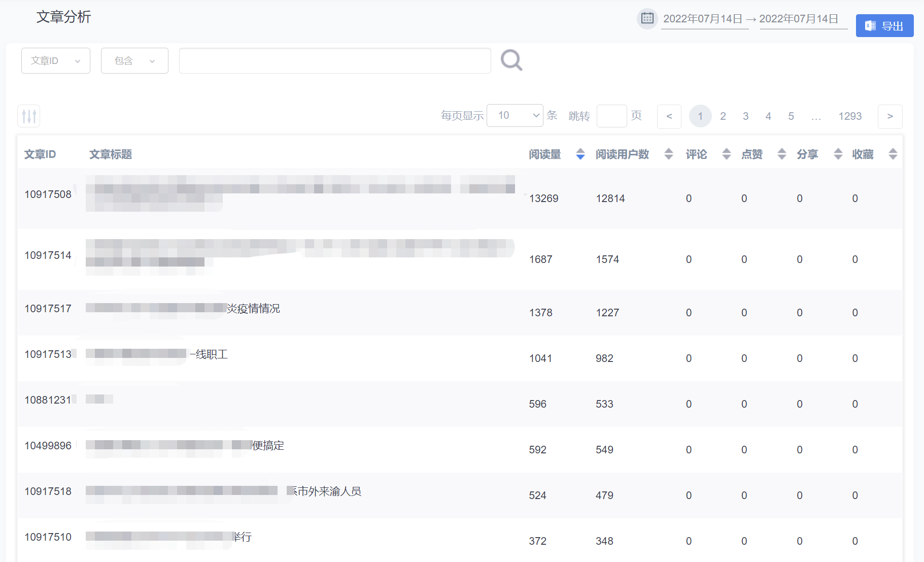Click the 跳转 page number input box
924x562 pixels.
point(611,116)
